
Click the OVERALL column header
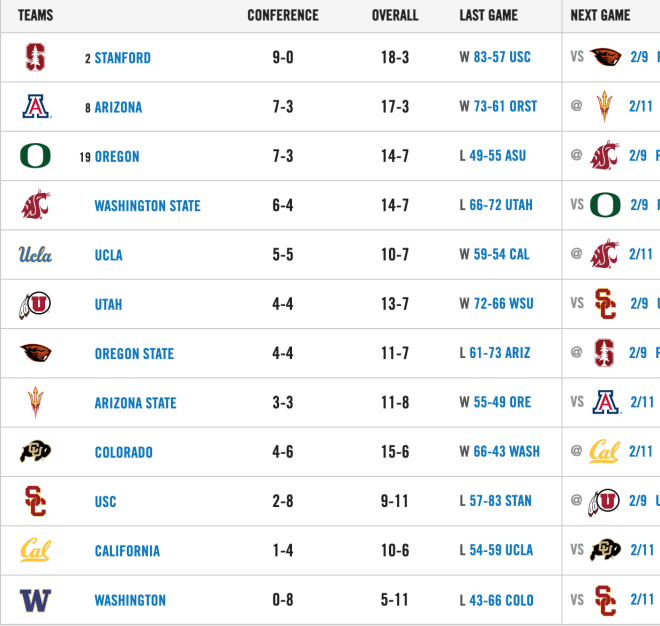(x=395, y=16)
